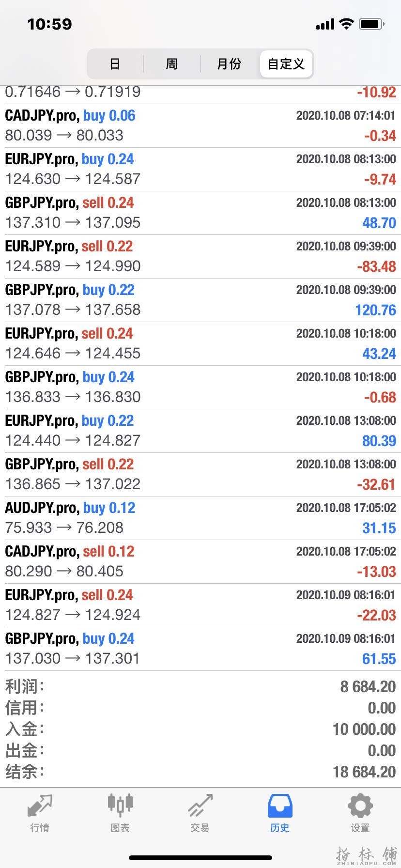Open the CADJPY.pro buy 0.06 trade
Image resolution: width=401 pixels, height=868 pixels.
click(200, 126)
